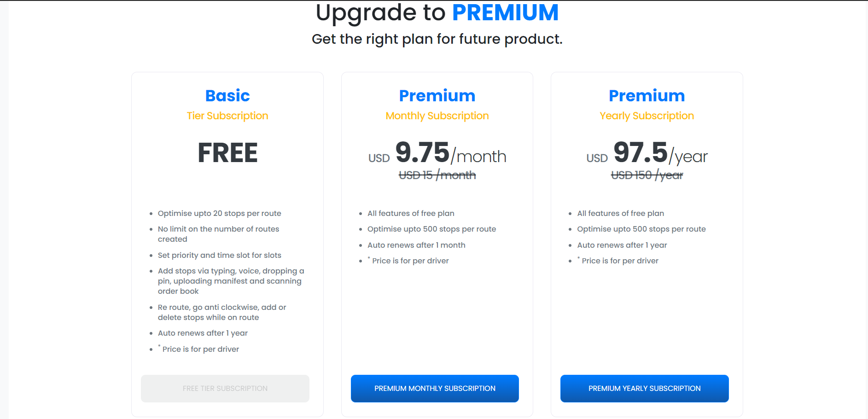Screen dimensions: 868x419
Task: Click the Premium heading above Yearly Subscription
Action: click(647, 95)
